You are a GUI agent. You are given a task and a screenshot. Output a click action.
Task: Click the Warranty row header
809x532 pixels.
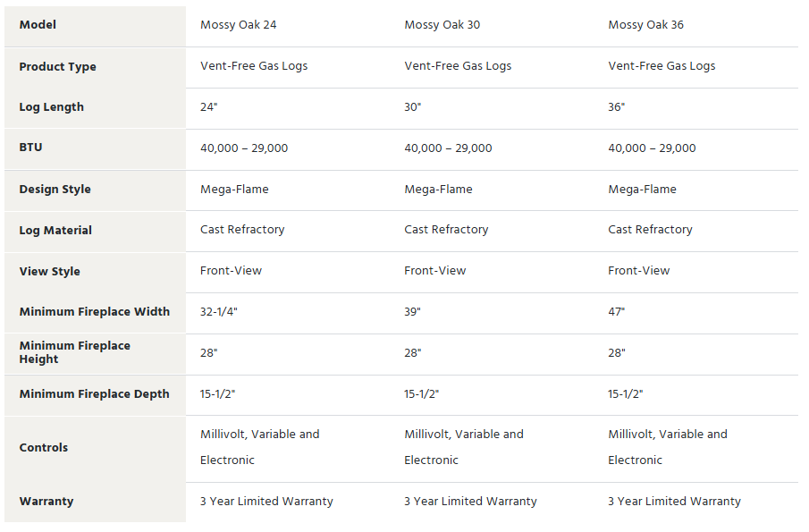[x=46, y=502]
